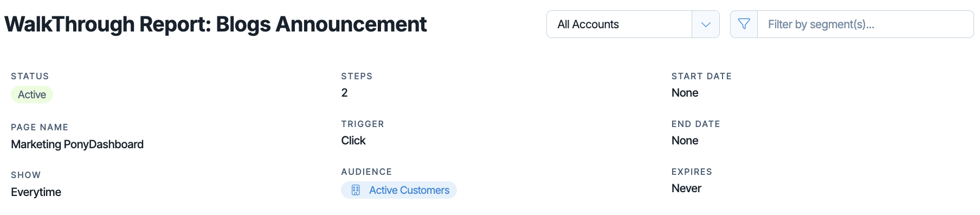Open the All Accounts selector
Viewport: 980px width, 215px height.
[x=633, y=24]
